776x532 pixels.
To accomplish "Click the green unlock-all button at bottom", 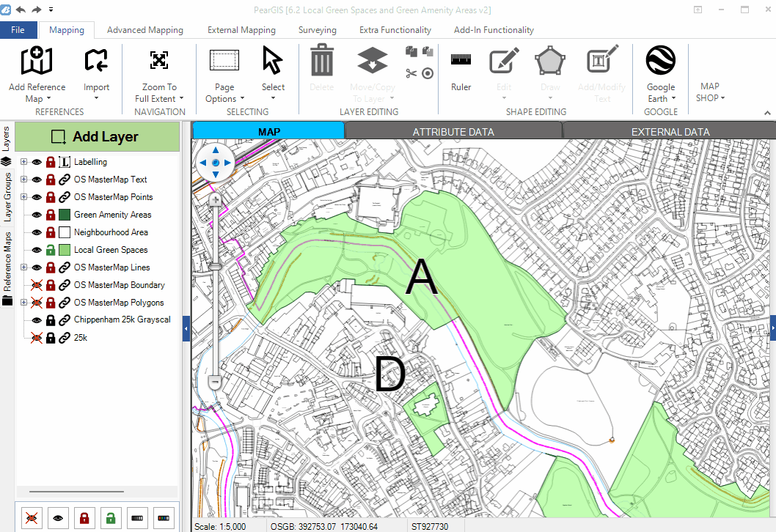I will [x=110, y=518].
